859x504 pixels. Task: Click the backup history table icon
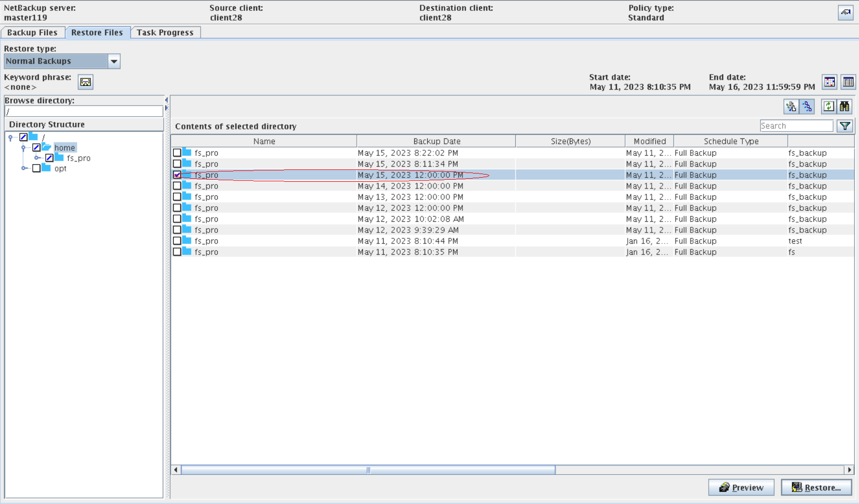tap(848, 82)
